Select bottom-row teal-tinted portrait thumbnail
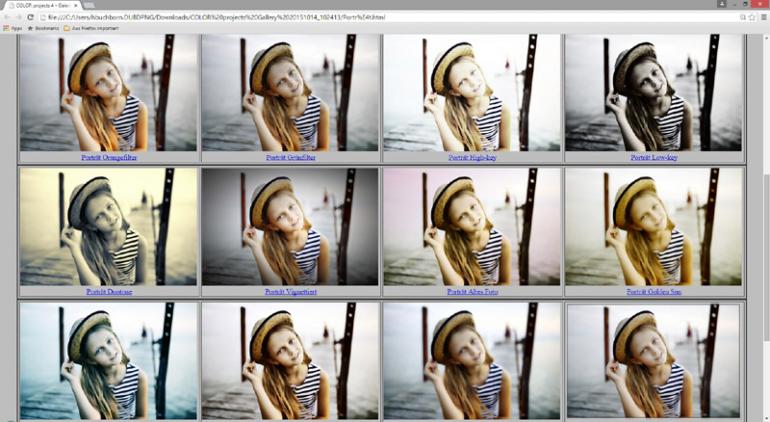Image resolution: width=770 pixels, height=422 pixels. [108, 361]
